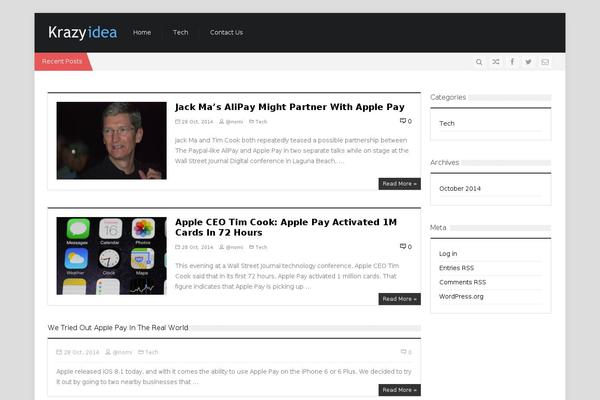Open Entries RSS link
The width and height of the screenshot is (600, 400).
click(x=457, y=268)
